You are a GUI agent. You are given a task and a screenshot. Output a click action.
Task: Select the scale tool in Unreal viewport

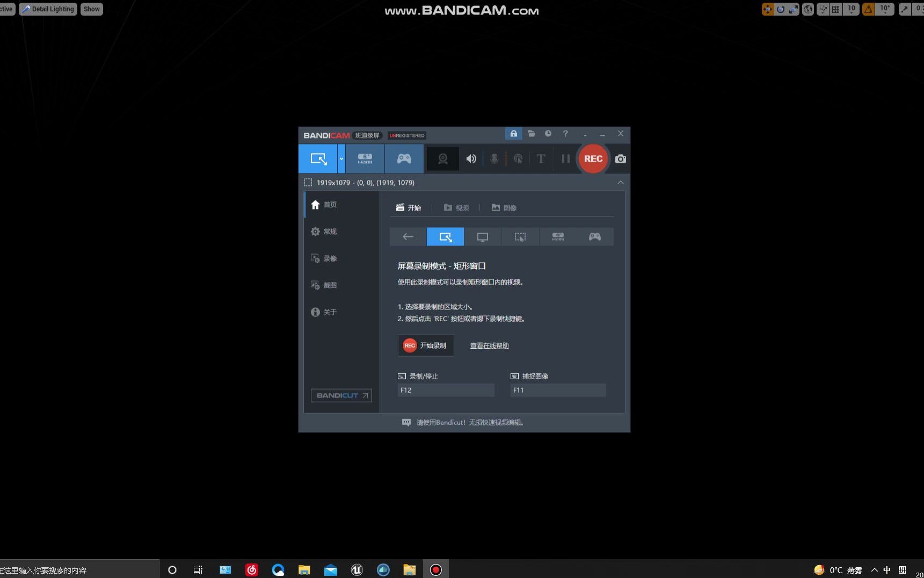tap(794, 9)
